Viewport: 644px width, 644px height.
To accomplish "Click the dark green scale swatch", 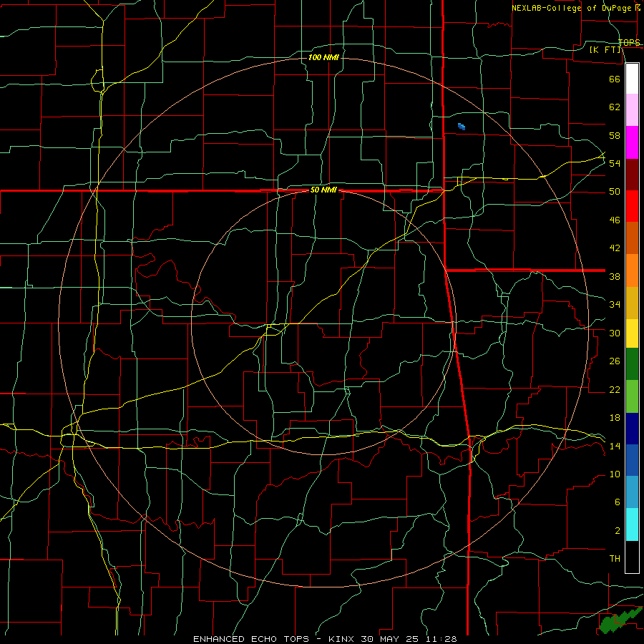I will [632, 364].
